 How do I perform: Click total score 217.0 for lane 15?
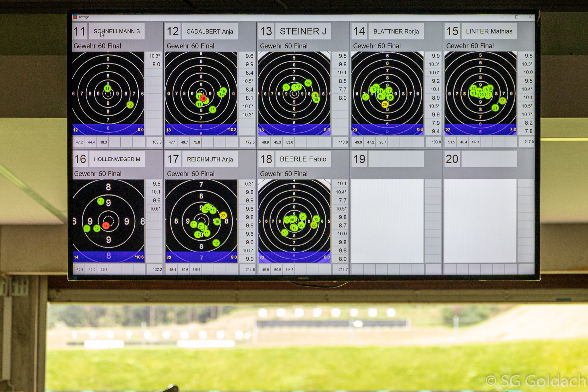529,142
